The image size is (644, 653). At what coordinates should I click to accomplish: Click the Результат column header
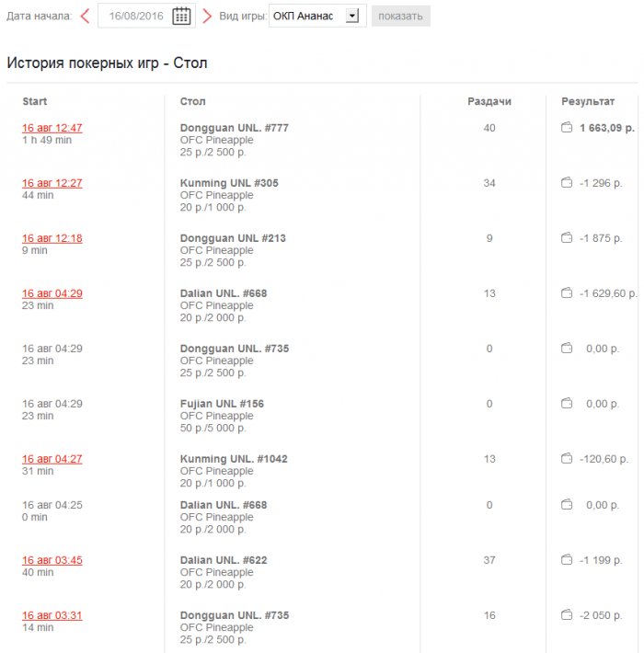coord(588,101)
